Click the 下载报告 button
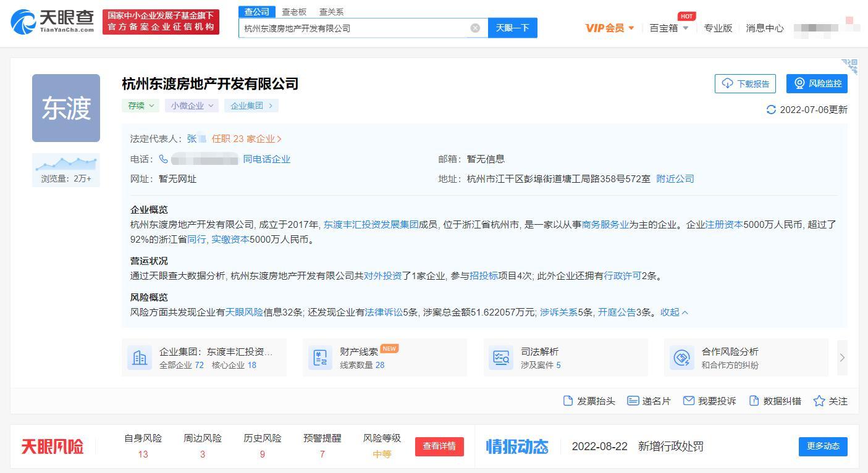 coord(745,83)
